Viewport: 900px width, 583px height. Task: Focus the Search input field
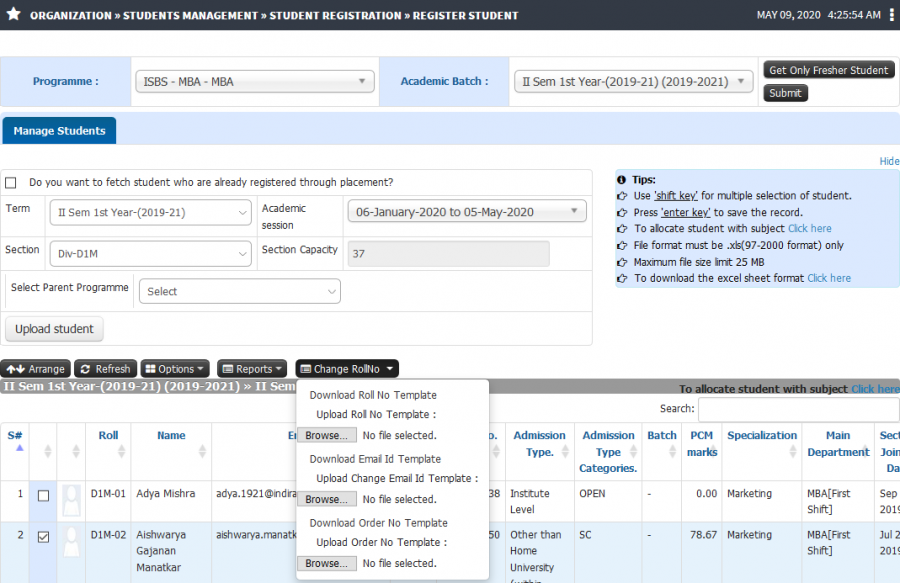point(798,410)
